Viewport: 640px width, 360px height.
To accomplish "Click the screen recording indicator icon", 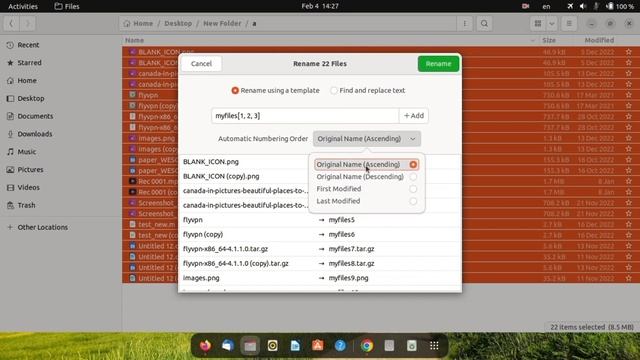I will point(525,6).
